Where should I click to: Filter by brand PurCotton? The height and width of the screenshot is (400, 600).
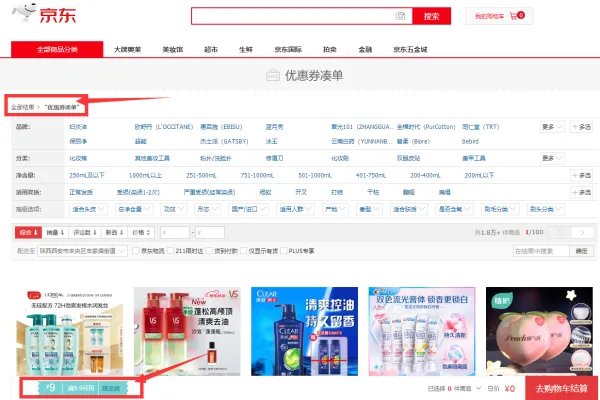426,127
